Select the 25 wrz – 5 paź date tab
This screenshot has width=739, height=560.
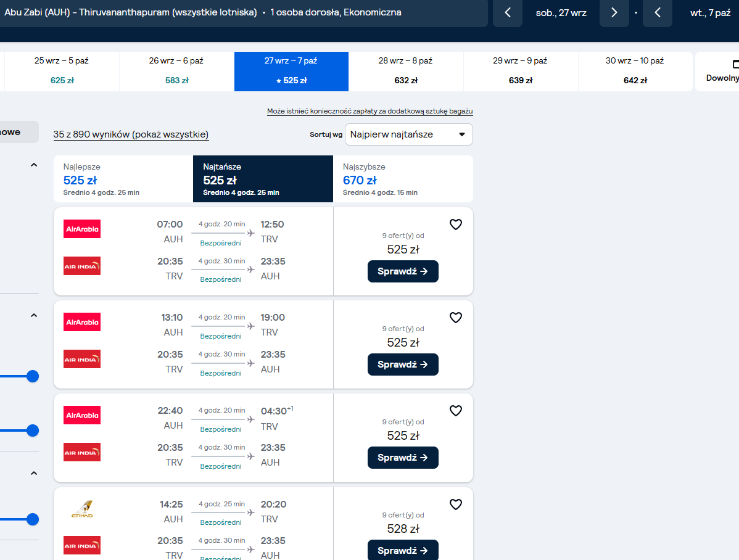(x=62, y=71)
